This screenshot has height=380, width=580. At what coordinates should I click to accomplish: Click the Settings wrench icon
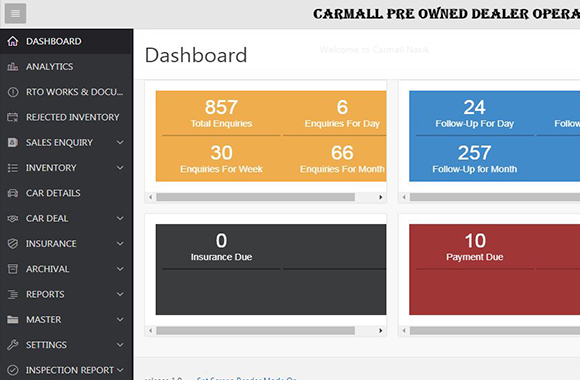13,345
